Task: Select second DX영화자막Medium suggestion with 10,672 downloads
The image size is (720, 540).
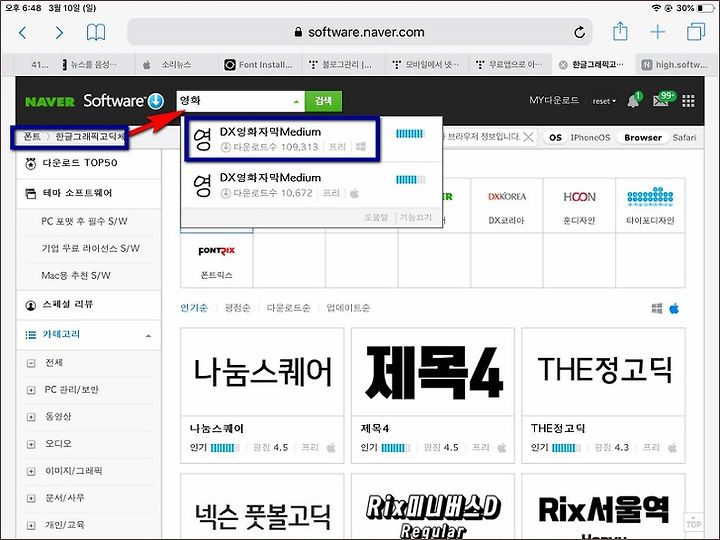Action: click(x=311, y=185)
